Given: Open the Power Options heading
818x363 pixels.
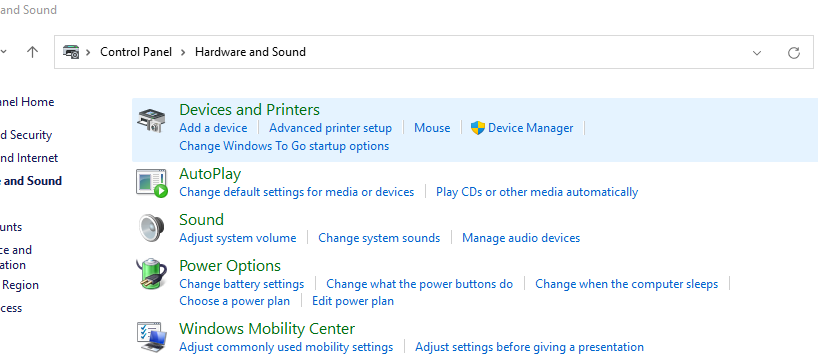Looking at the screenshot, I should point(230,265).
